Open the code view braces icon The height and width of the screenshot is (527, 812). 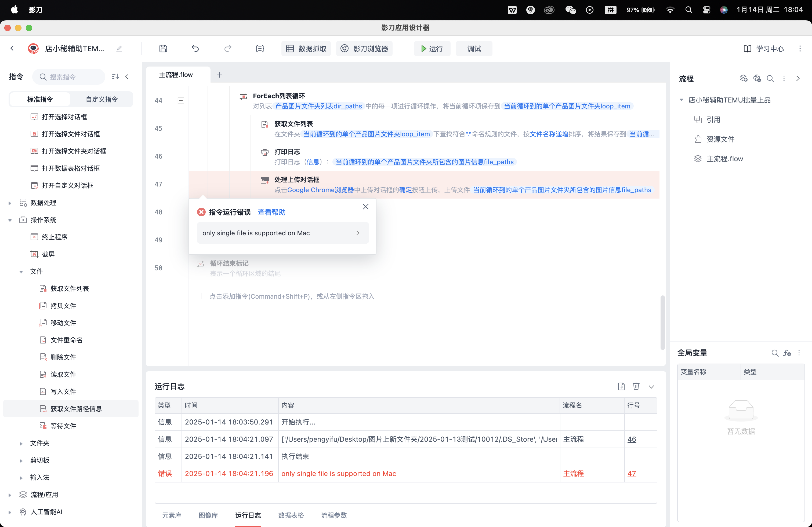tap(260, 49)
